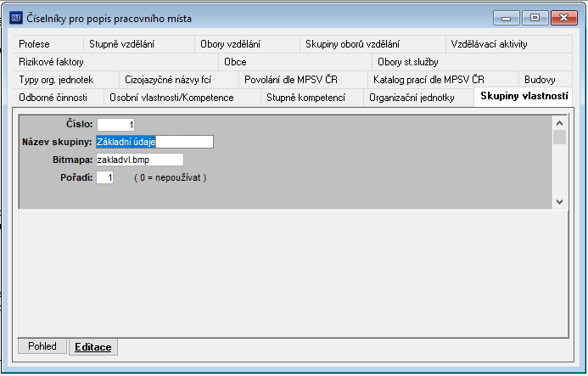
Task: Select Skupiny oborů vzdělání tab
Action: coord(372,44)
